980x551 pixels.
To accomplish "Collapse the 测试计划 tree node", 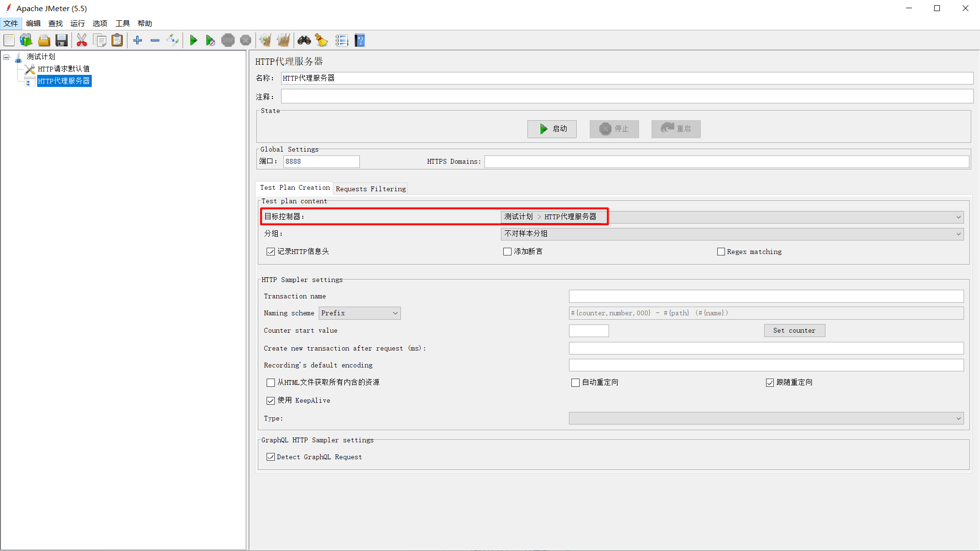I will click(7, 57).
